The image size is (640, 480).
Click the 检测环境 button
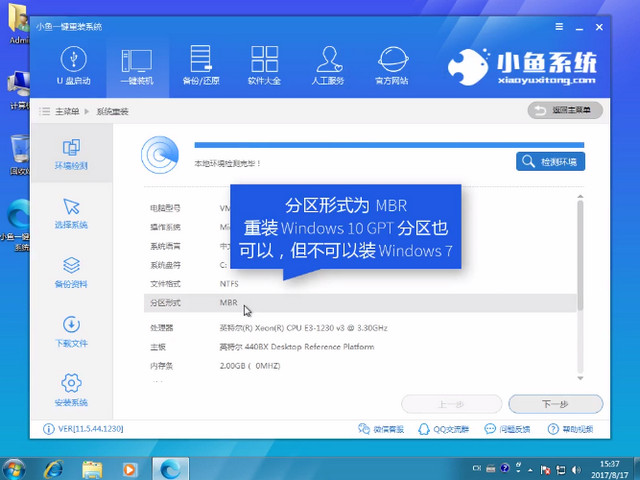[x=551, y=161]
